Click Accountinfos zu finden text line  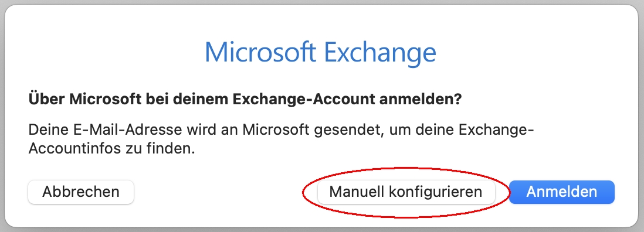[111, 148]
